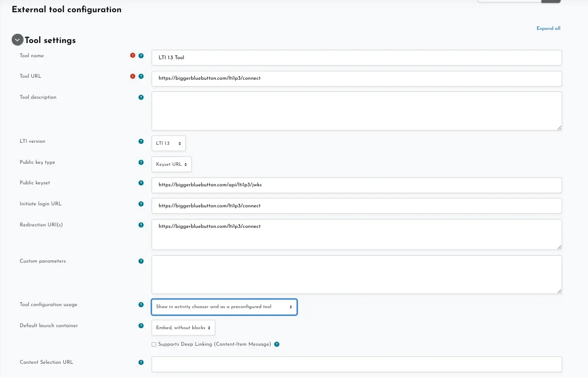Screen dimensions: 588x378
Task: Open the Public key type dropdown
Action: tap(171, 164)
